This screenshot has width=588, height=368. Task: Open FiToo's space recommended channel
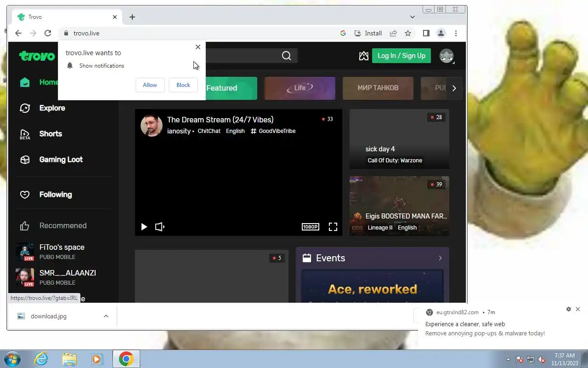point(62,252)
